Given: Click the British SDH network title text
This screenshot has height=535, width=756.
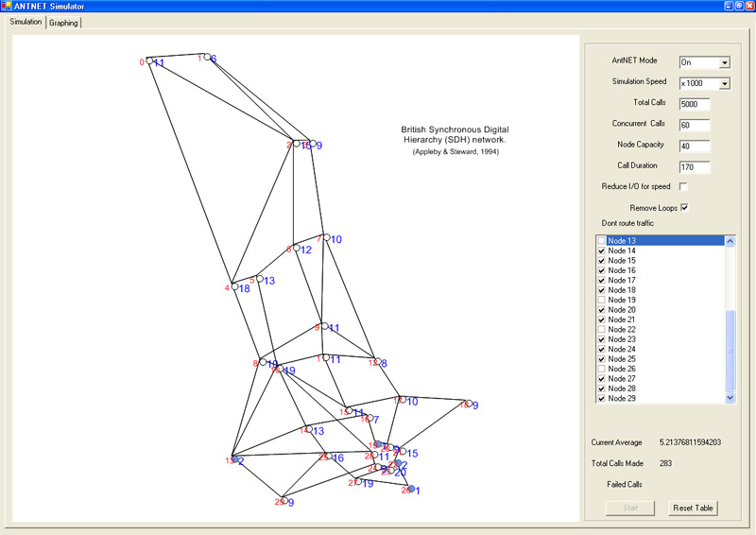Looking at the screenshot, I should point(455,134).
